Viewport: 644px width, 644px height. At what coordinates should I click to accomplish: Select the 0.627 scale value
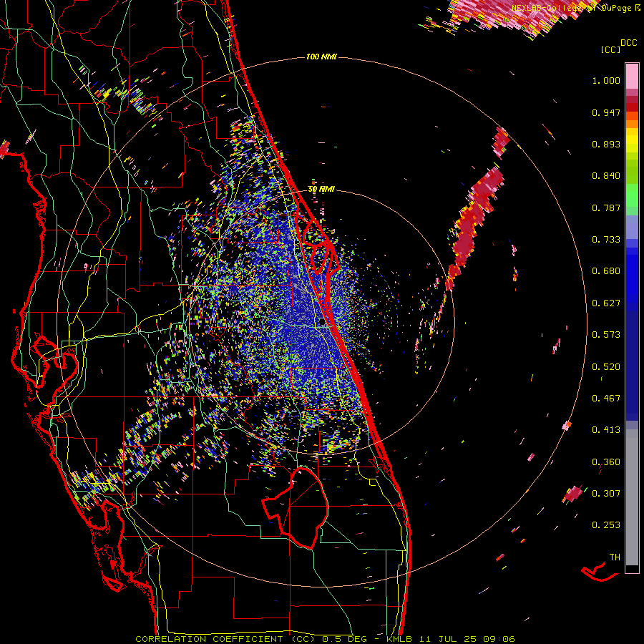pos(606,303)
